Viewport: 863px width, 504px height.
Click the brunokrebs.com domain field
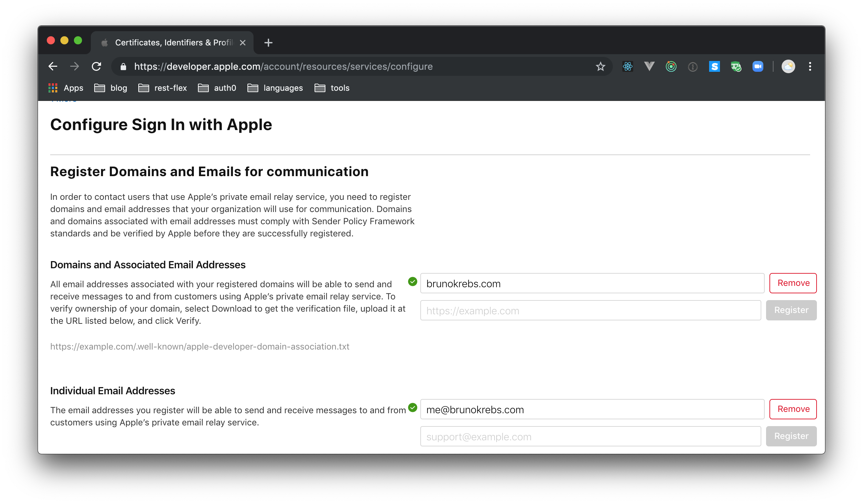[x=592, y=283]
